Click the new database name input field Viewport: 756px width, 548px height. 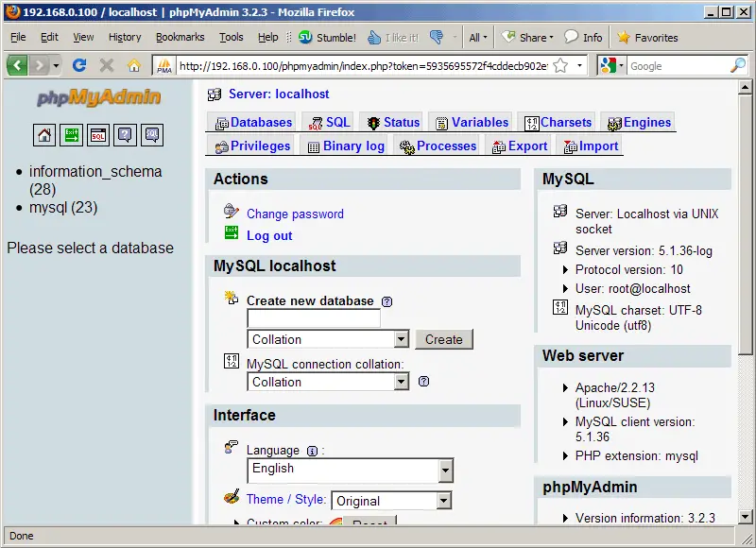314,318
